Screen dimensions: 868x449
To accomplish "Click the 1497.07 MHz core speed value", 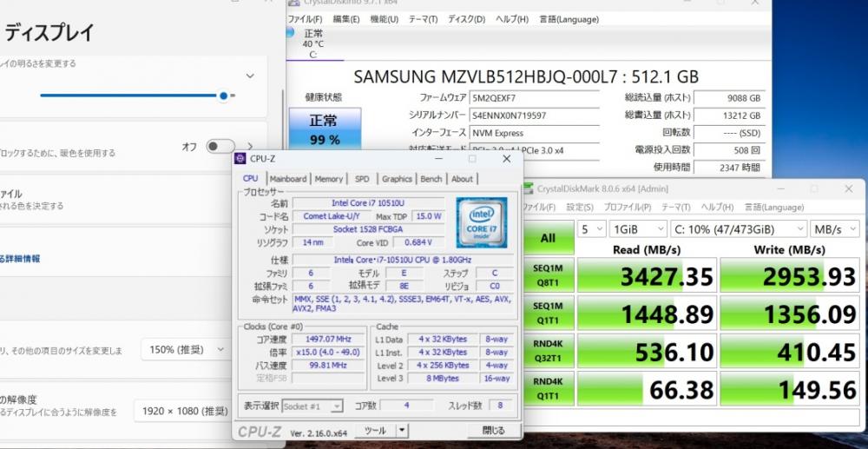I will pos(329,339).
